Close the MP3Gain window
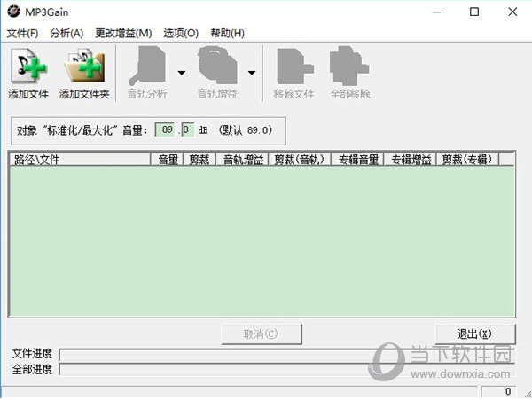This screenshot has width=532, height=400. click(512, 12)
